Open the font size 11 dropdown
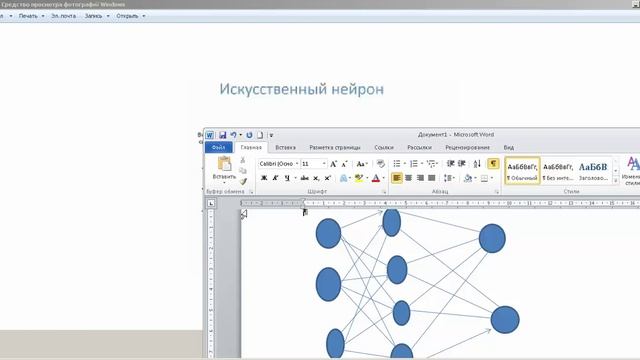 (324, 164)
